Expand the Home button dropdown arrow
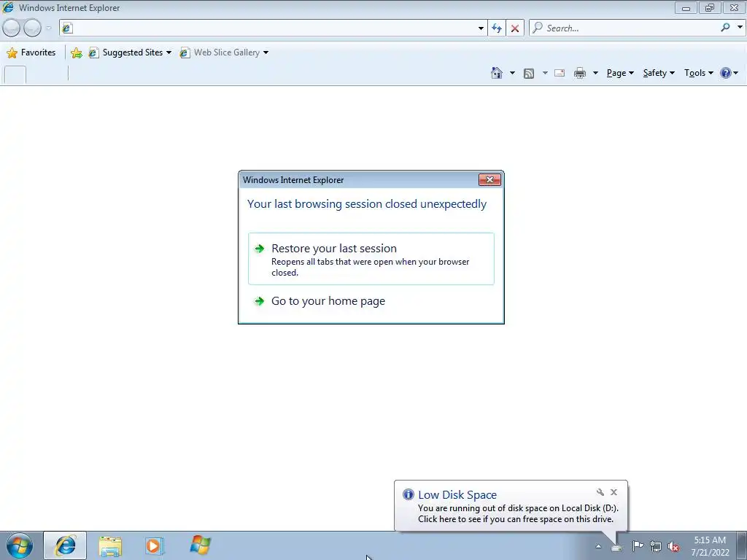Viewport: 747px width, 560px height. pyautogui.click(x=512, y=73)
